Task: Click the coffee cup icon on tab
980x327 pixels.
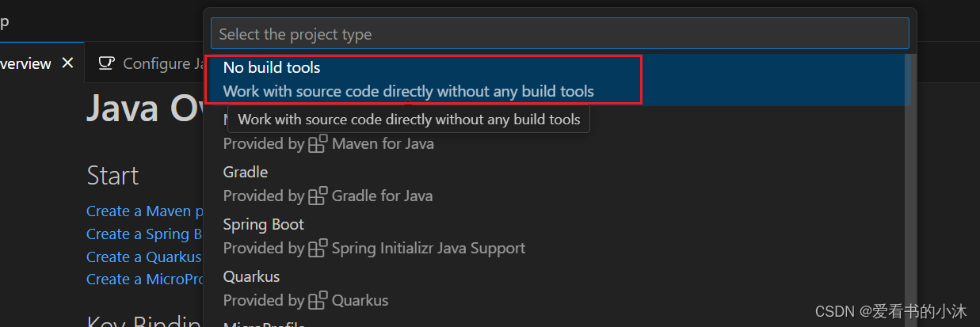Action: pyautogui.click(x=106, y=63)
